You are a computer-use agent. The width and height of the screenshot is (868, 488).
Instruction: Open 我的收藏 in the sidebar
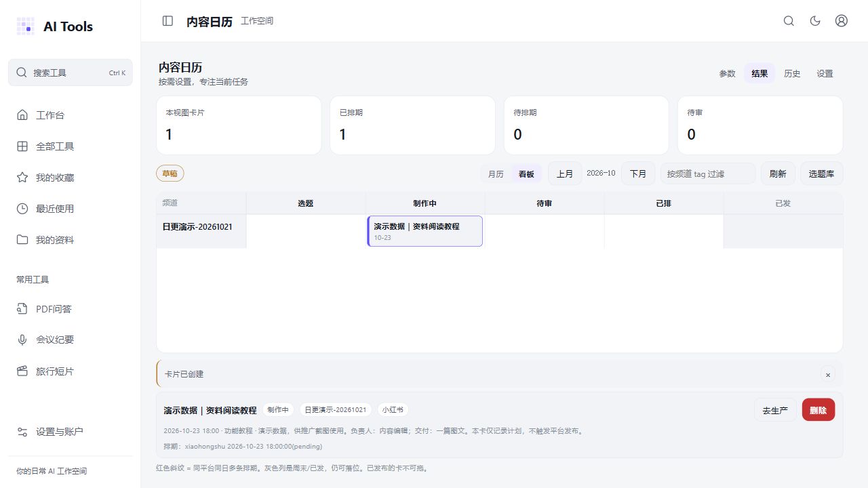71,178
